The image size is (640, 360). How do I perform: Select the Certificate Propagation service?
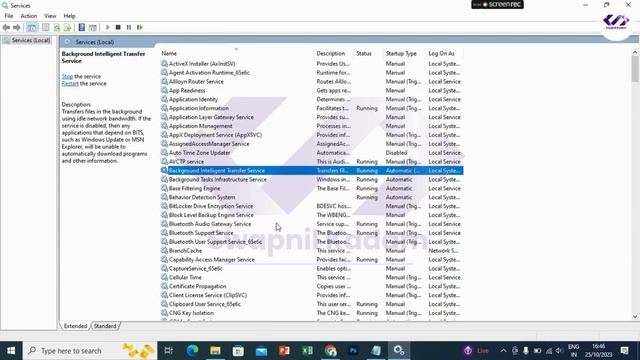(x=311, y=287)
